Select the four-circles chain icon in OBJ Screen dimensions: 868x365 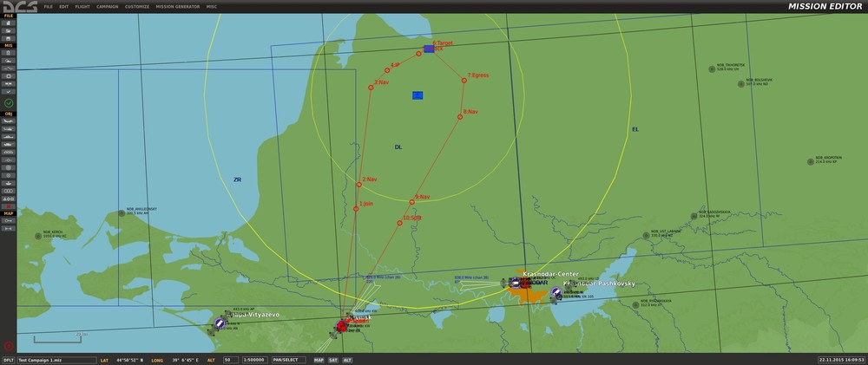pyautogui.click(x=9, y=152)
